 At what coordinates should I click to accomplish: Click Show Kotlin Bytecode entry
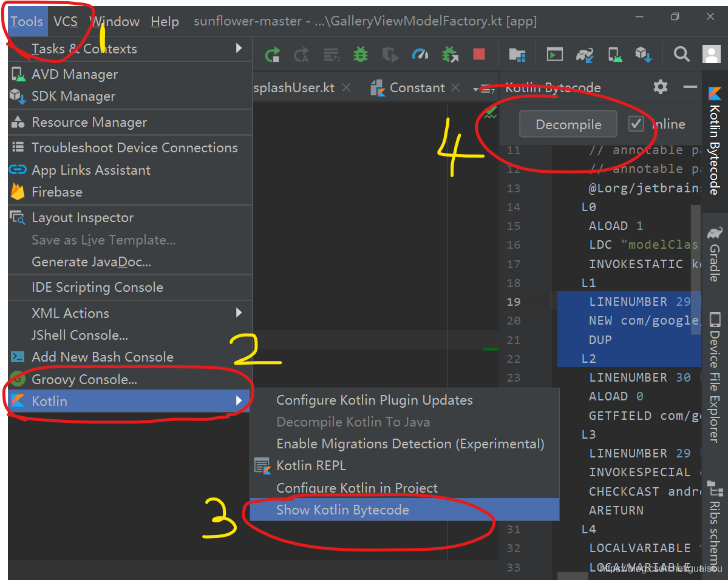pos(404,510)
